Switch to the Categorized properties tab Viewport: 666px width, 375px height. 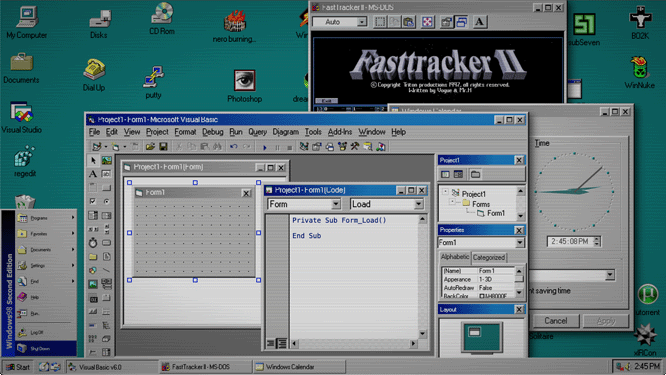coord(488,257)
